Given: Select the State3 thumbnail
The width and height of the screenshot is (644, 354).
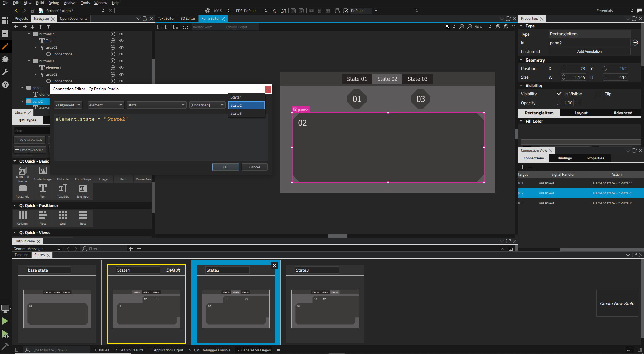Looking at the screenshot, I should 325,309.
